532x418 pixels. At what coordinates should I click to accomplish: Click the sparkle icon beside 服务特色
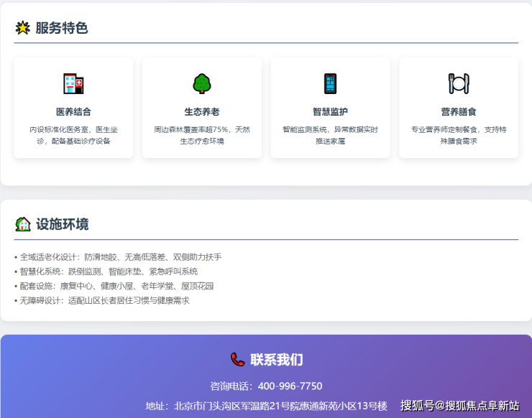(x=22, y=28)
